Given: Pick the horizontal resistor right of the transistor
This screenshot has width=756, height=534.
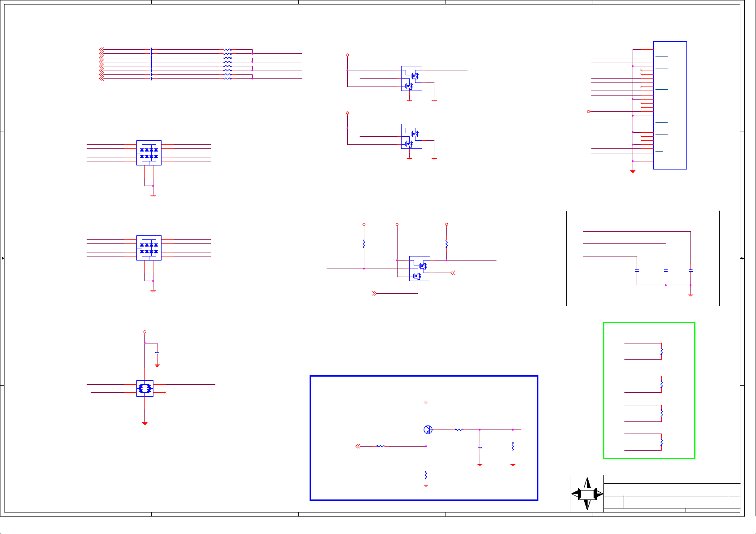Looking at the screenshot, I should (x=459, y=430).
